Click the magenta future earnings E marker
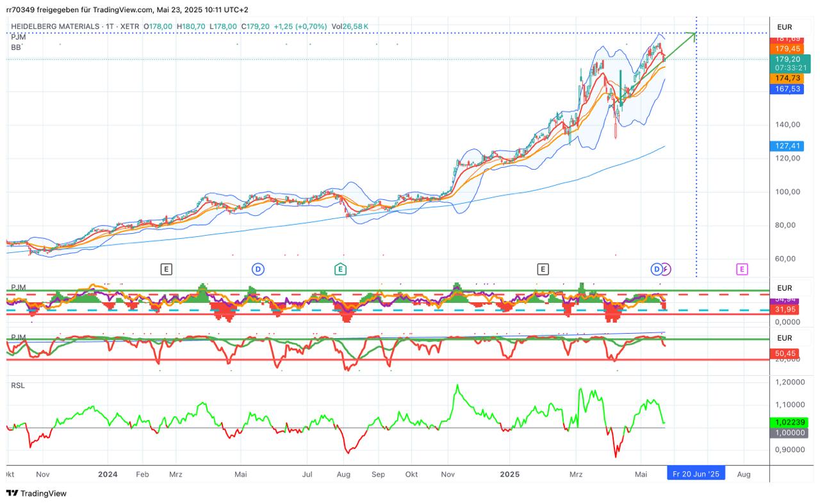Image resolution: width=820 pixels, height=504 pixels. (x=741, y=269)
